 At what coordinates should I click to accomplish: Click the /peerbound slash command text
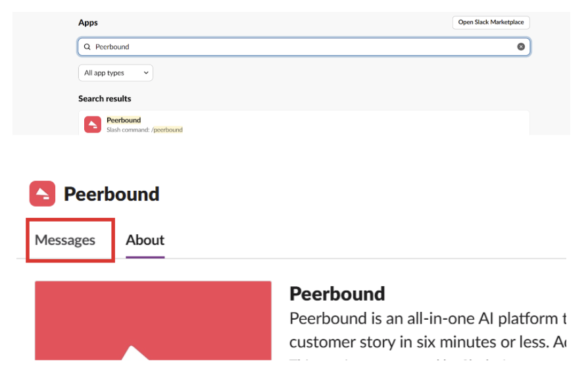coord(167,130)
